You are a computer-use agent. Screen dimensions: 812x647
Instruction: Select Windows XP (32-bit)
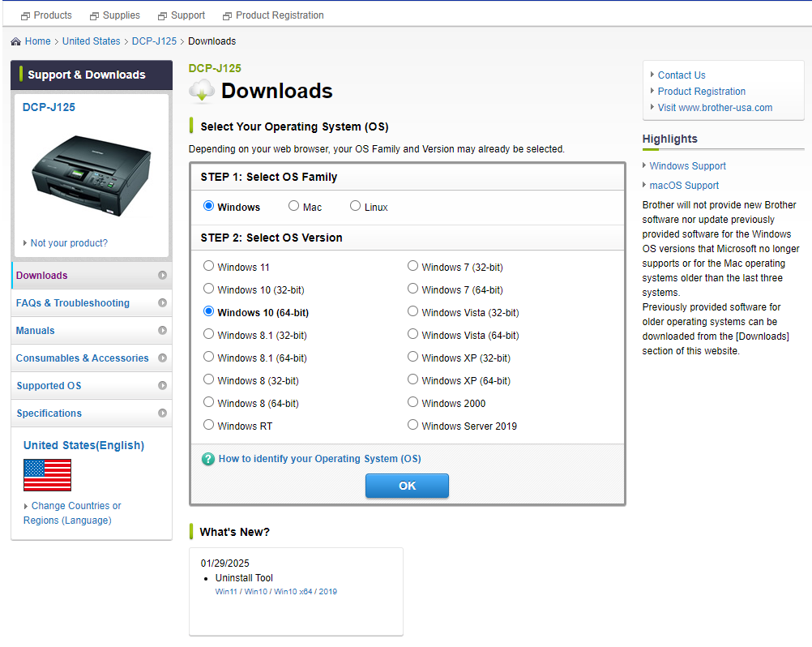412,357
